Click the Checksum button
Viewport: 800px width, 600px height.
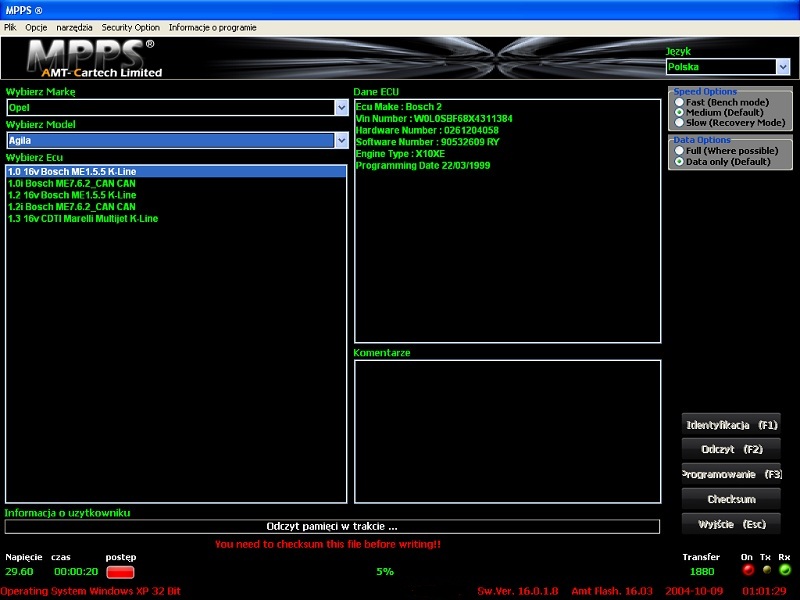731,499
